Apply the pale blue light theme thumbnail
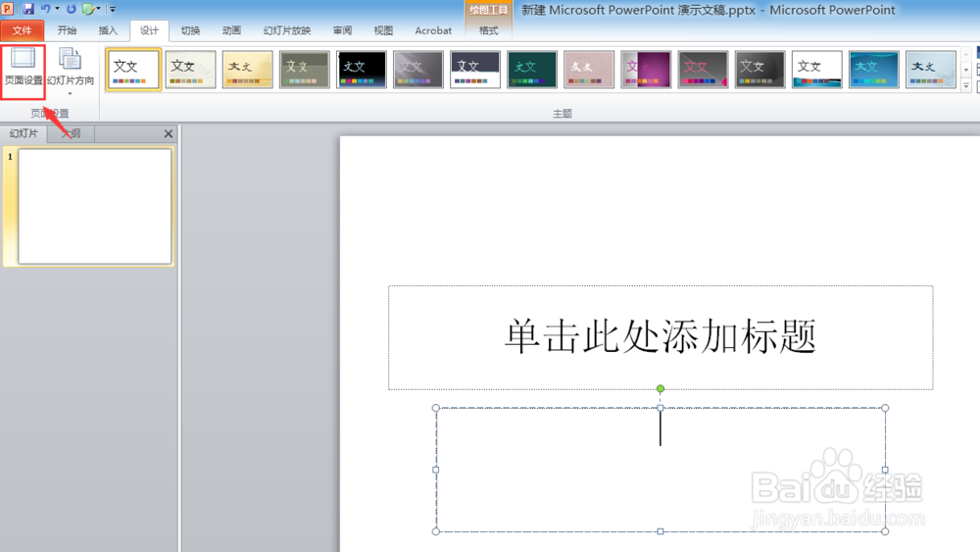The width and height of the screenshot is (980, 552). tap(930, 70)
